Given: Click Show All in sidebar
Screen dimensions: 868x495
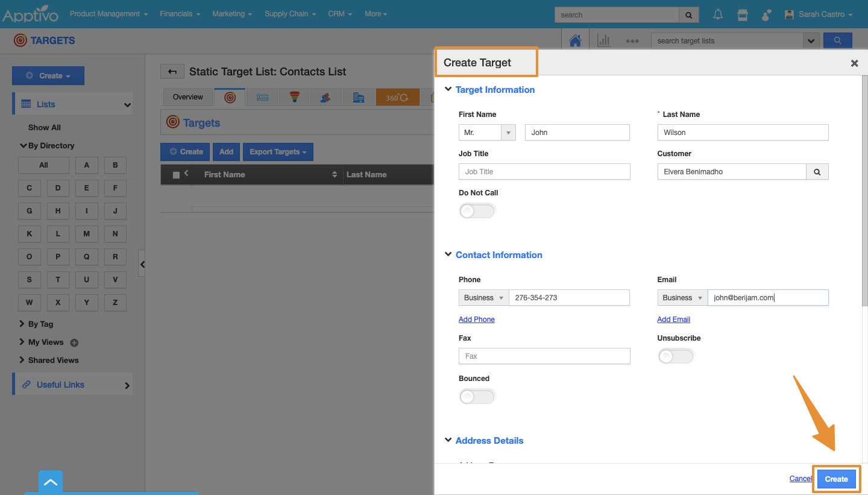Looking at the screenshot, I should [x=45, y=128].
